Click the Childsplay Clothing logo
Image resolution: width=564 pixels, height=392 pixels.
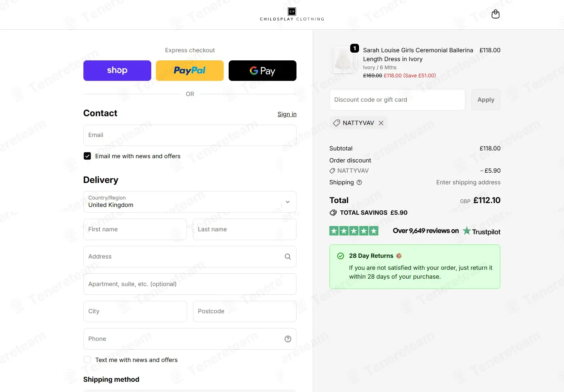pos(292,14)
